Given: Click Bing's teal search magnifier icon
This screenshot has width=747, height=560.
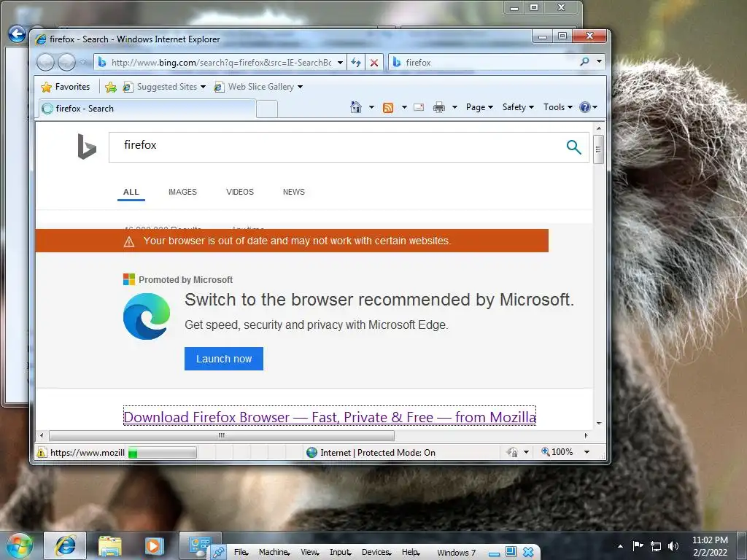Looking at the screenshot, I should coord(573,147).
